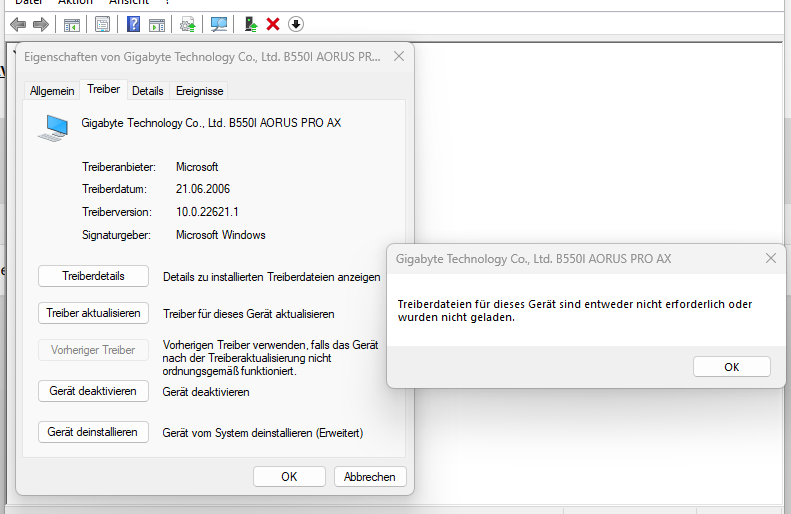Toggle the action pane toolbar icon
Screen dimensions: 791x514
[x=157, y=24]
